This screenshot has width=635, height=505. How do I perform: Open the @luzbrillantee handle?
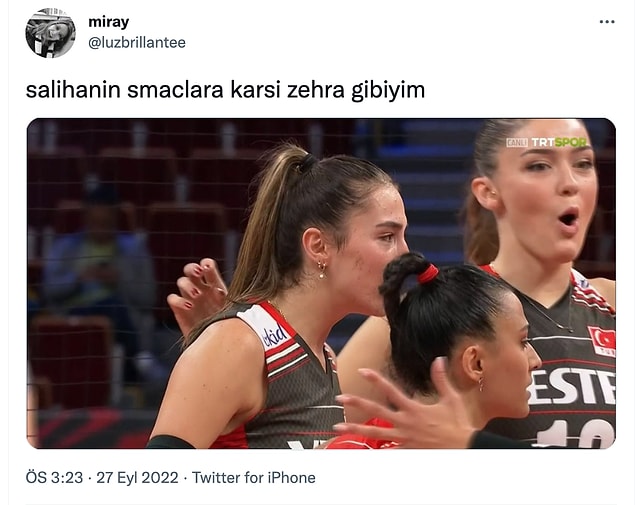point(137,43)
